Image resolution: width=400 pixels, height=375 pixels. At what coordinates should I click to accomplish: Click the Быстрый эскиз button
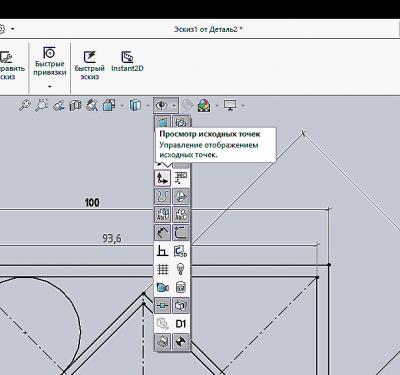pos(89,65)
